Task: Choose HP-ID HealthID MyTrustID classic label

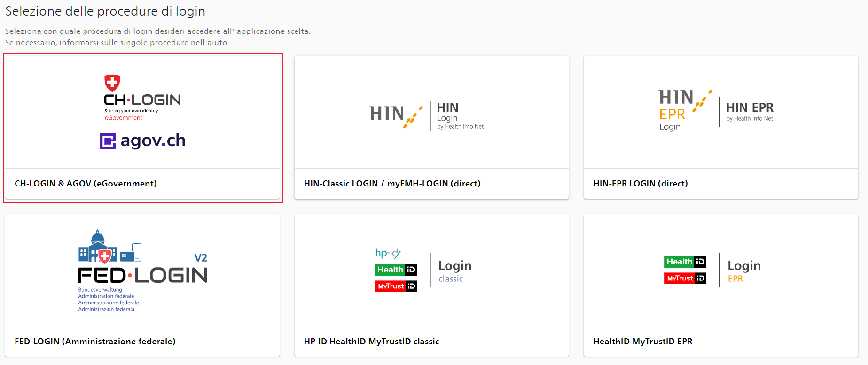Action: (x=371, y=342)
